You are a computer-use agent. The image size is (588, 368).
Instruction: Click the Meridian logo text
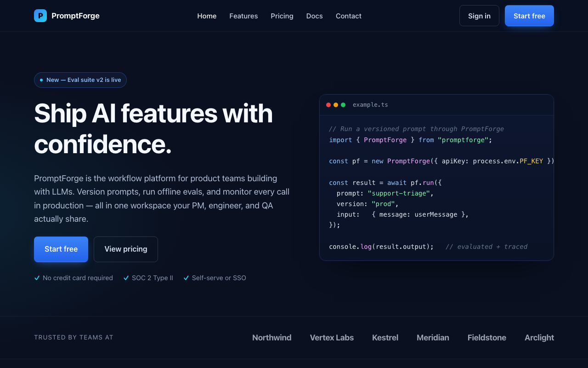433,338
